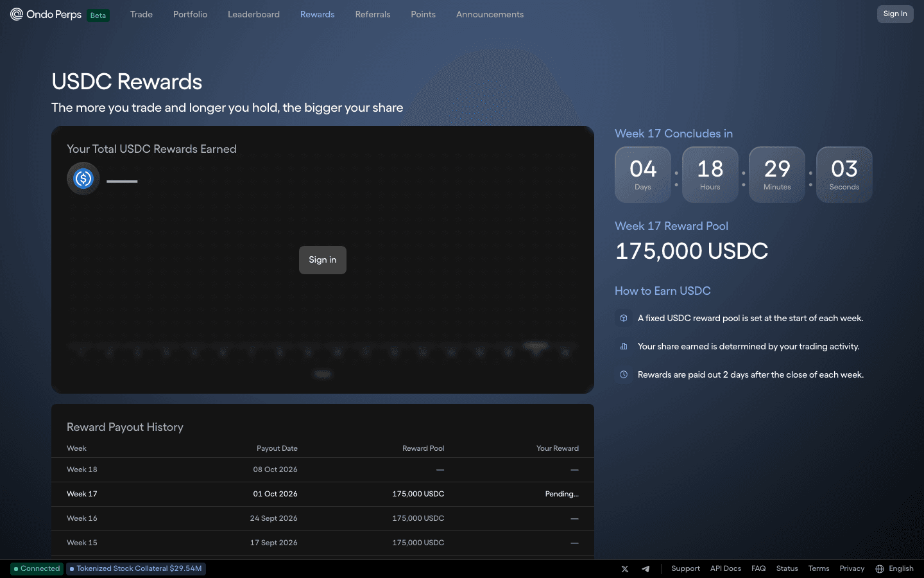This screenshot has width=924, height=578.
Task: Select the Week 16 row label
Action: (x=82, y=518)
